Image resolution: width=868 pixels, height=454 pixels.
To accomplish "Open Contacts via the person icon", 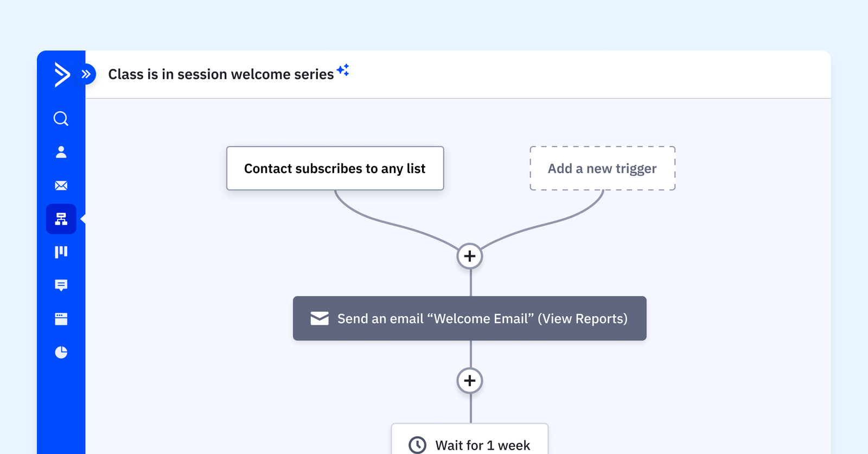I will 61,152.
